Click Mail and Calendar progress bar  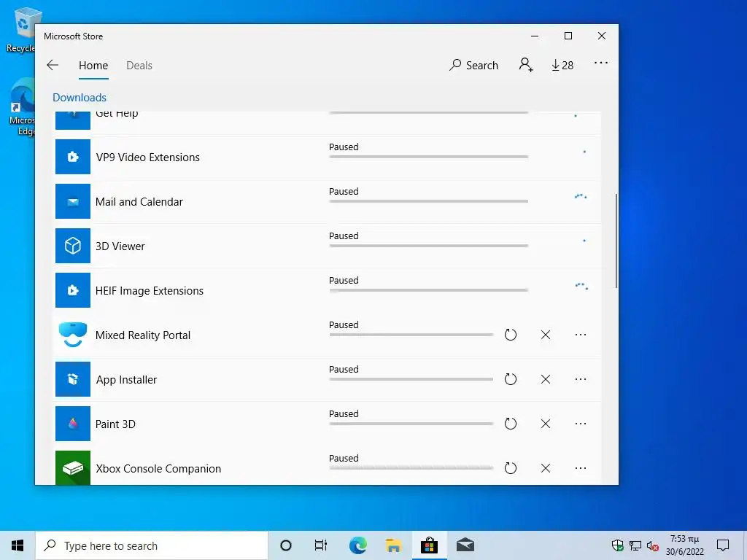429,201
